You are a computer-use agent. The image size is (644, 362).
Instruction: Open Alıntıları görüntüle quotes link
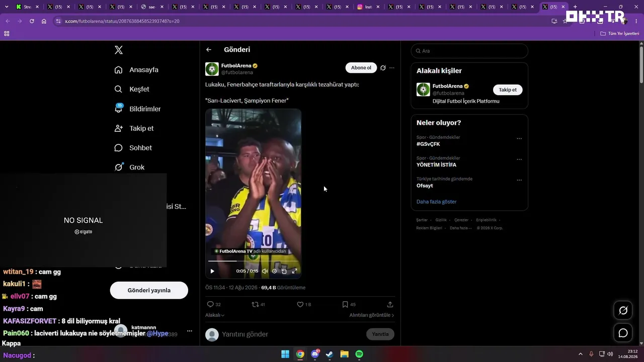click(x=372, y=315)
